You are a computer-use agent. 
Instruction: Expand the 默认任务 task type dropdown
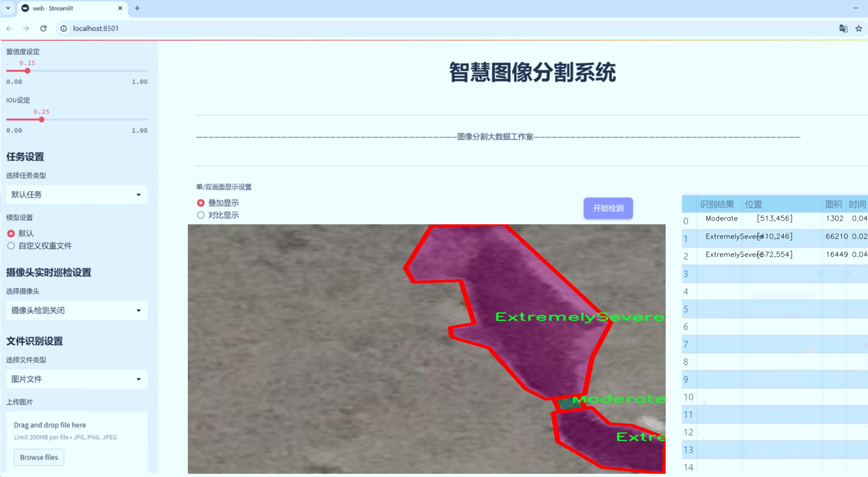pyautogui.click(x=77, y=195)
